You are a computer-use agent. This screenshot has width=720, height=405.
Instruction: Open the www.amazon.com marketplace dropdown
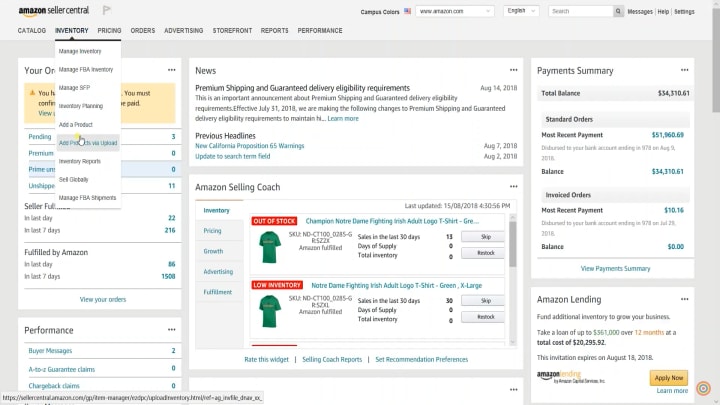tap(455, 11)
